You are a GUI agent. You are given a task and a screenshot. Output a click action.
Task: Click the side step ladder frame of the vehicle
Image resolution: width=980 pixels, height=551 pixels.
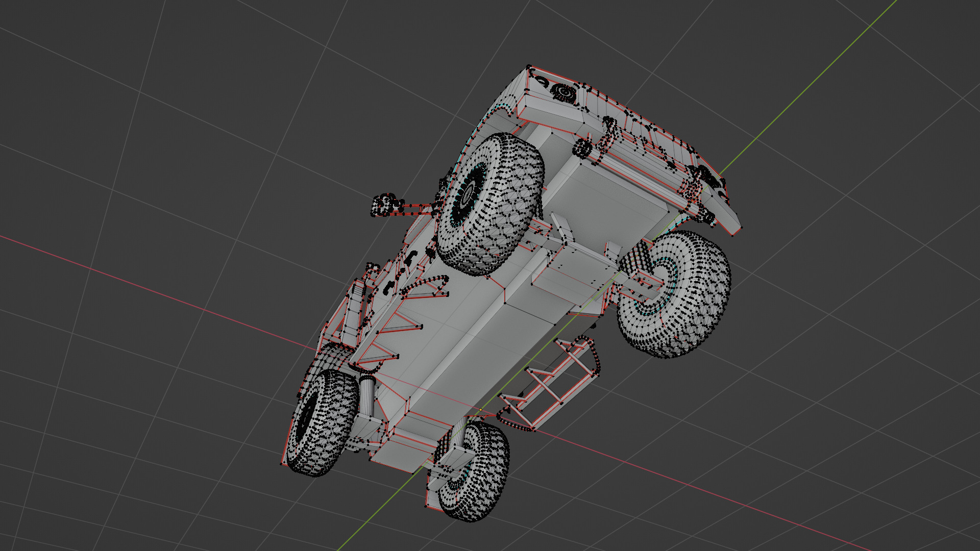(549, 384)
